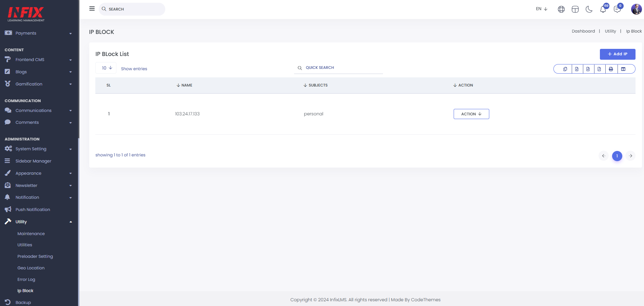Click the Communications chat bubbles icon
This screenshot has width=644, height=306.
[x=8, y=110]
